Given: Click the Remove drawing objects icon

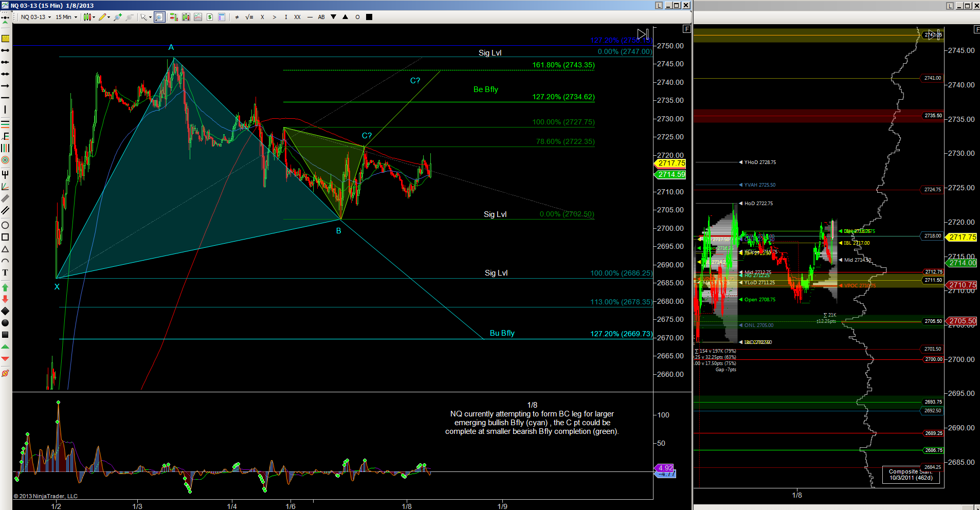Looking at the screenshot, I should pyautogui.click(x=5, y=373).
